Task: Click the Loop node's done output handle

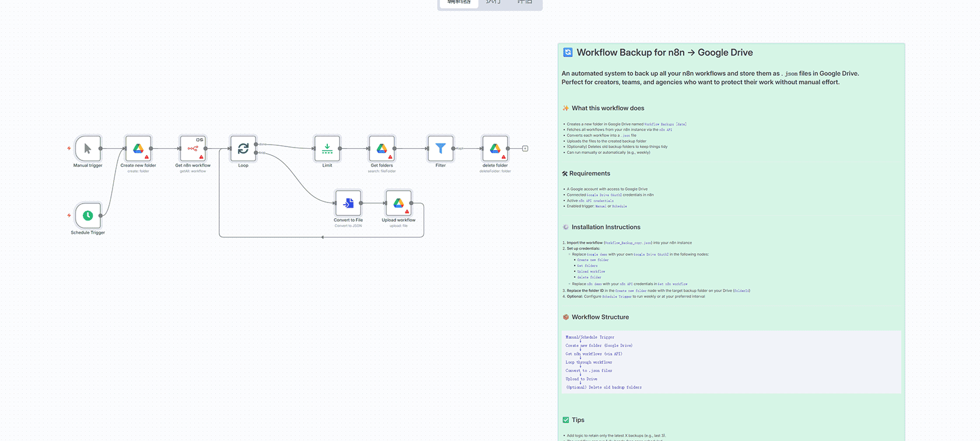Action: click(x=256, y=144)
